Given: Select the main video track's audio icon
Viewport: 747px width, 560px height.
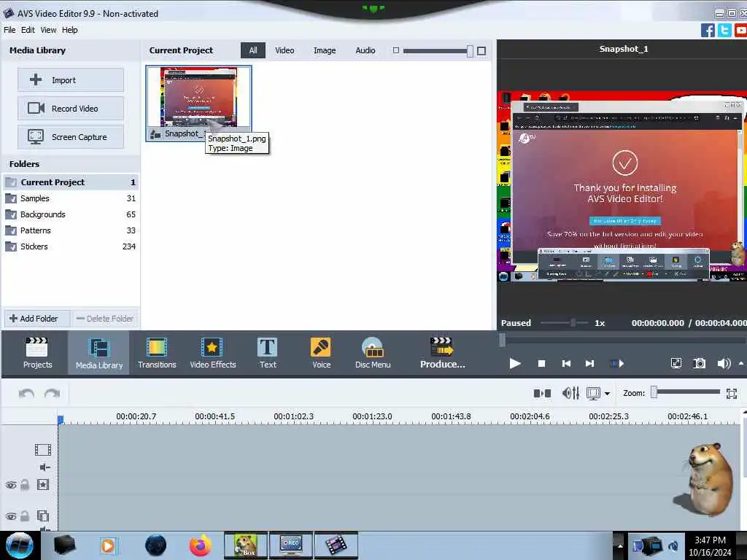Looking at the screenshot, I should click(x=44, y=467).
